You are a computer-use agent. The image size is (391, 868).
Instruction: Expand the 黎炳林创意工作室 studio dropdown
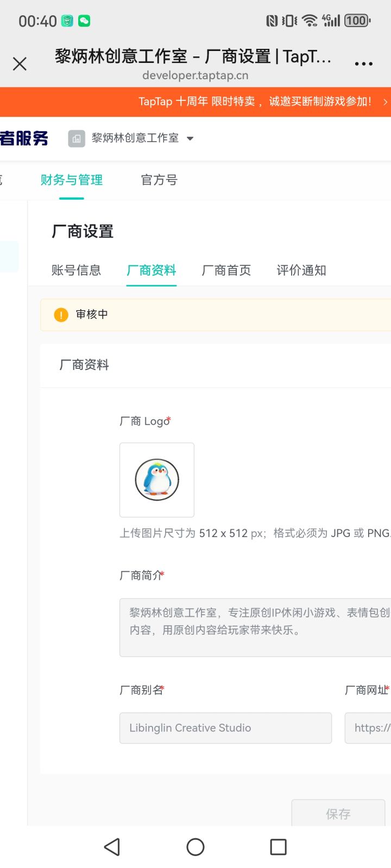(x=190, y=138)
